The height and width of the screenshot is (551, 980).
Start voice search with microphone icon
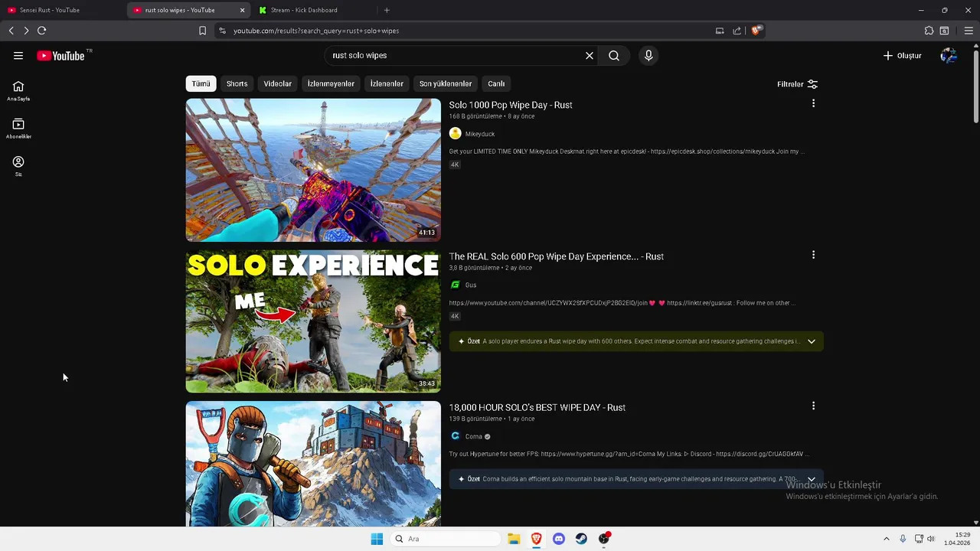[x=648, y=56]
